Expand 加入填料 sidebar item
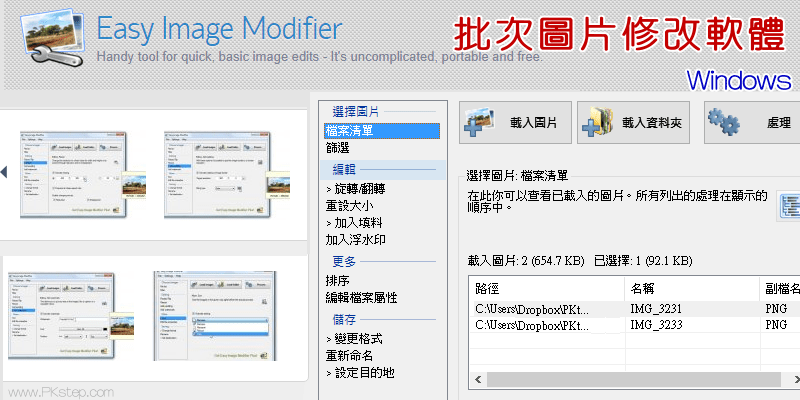800x400 pixels. [x=354, y=223]
